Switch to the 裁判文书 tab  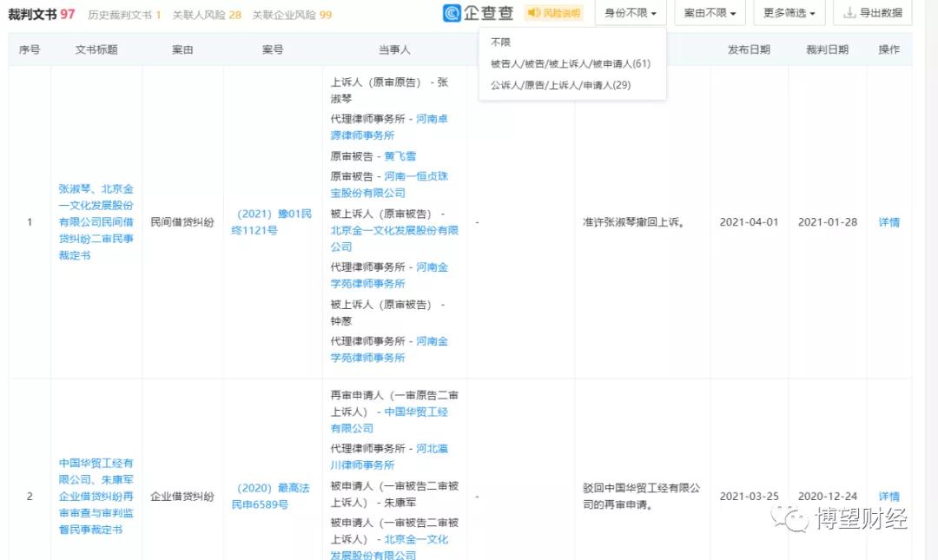click(30, 13)
